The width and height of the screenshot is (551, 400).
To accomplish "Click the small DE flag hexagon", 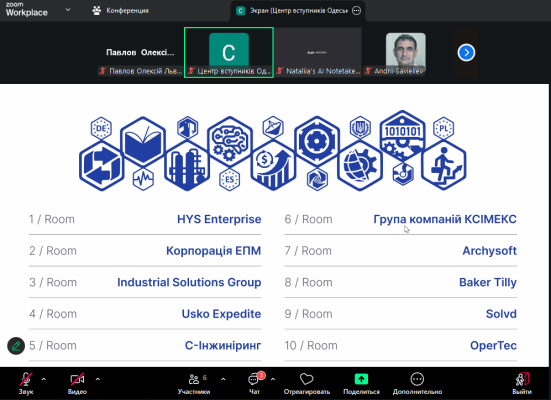I will (x=101, y=128).
